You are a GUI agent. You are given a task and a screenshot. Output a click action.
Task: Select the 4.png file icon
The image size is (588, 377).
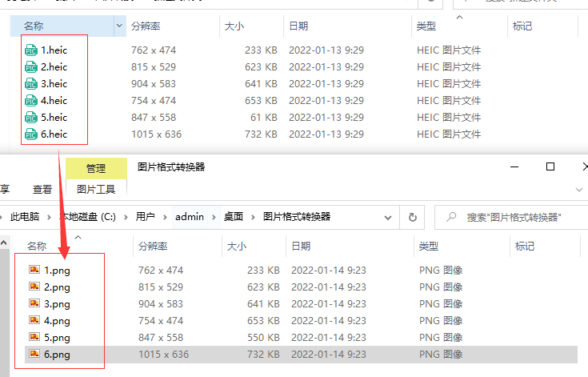[34, 320]
